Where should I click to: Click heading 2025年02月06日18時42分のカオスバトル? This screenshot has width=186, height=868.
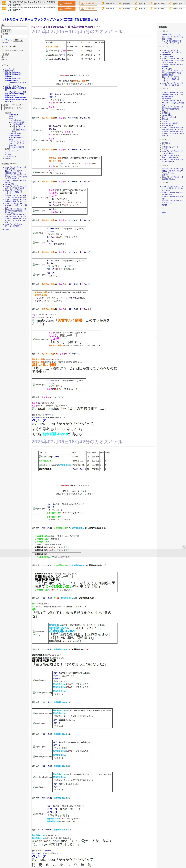(77, 442)
